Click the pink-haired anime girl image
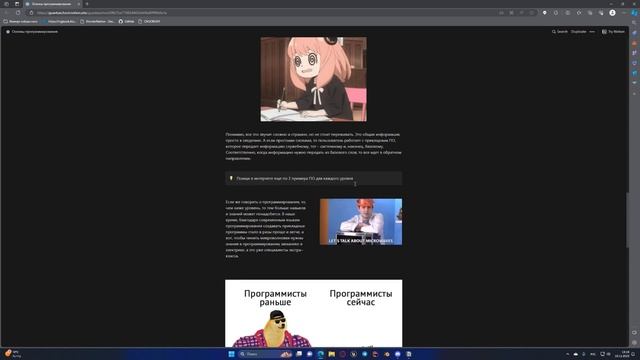The image size is (640, 360). click(313, 79)
